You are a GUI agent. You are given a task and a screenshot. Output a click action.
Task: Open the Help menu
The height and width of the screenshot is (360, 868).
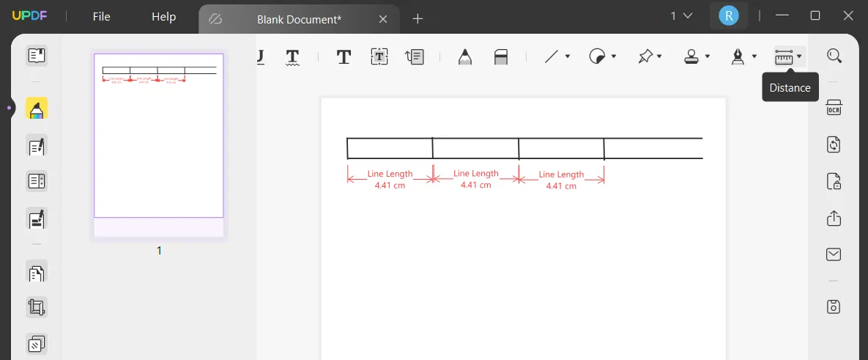[x=164, y=17]
